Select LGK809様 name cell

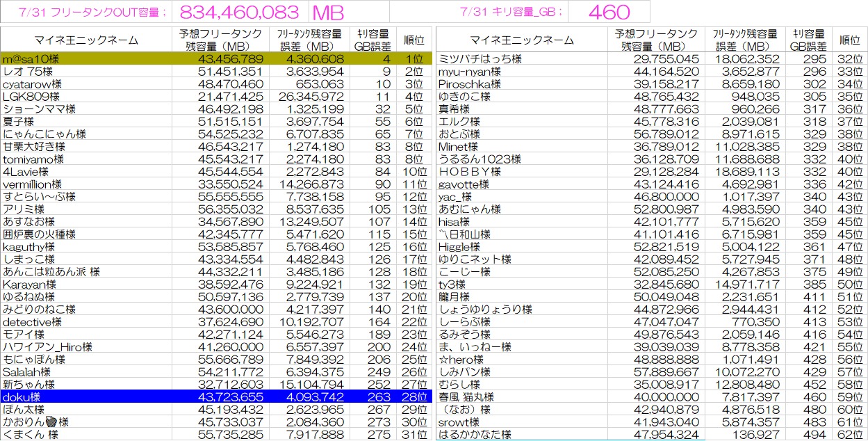pos(86,97)
